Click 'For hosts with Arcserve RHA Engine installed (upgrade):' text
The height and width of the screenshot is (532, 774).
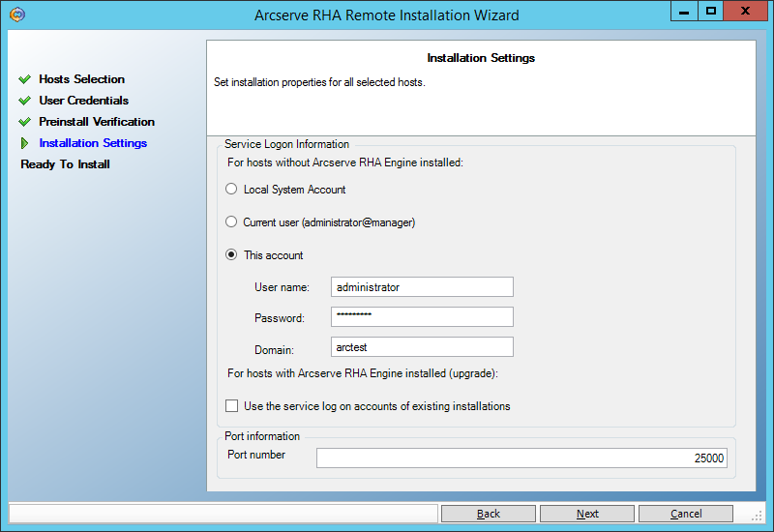pos(363,373)
